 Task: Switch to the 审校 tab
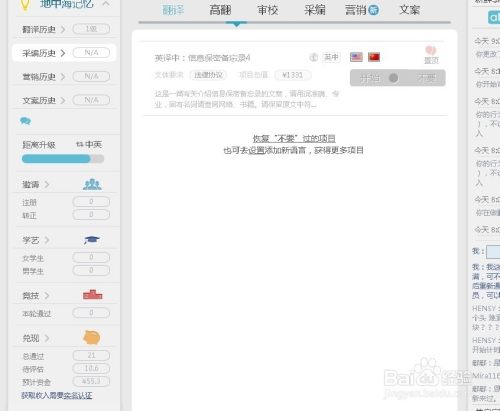pos(268,10)
